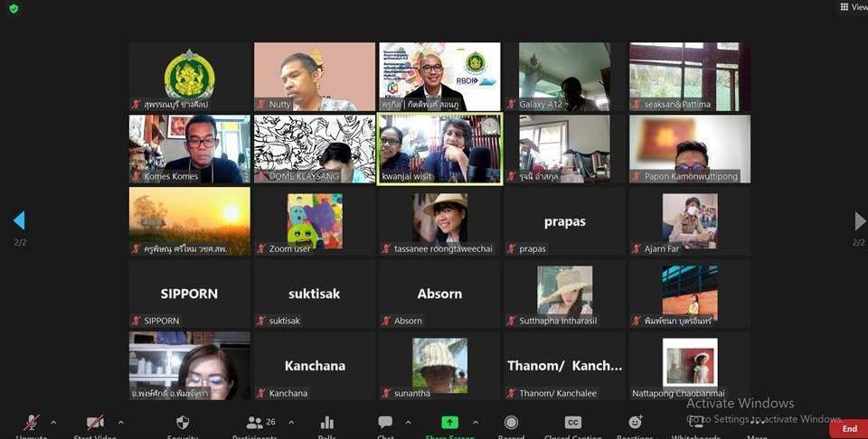Select the kwanjai wisit video tile
This screenshot has height=439, width=868.
(440, 149)
